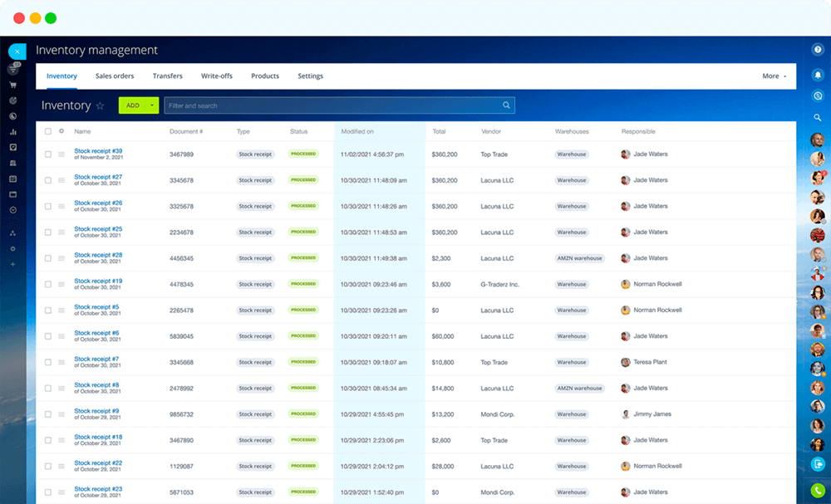Open grid settings gear in table header
Image resolution: width=831 pixels, height=504 pixels.
point(61,131)
